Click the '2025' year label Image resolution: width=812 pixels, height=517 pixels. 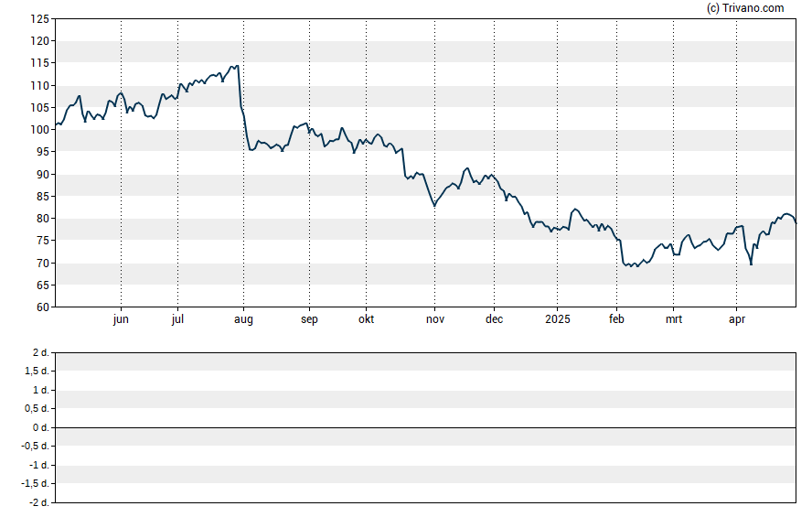pos(557,319)
